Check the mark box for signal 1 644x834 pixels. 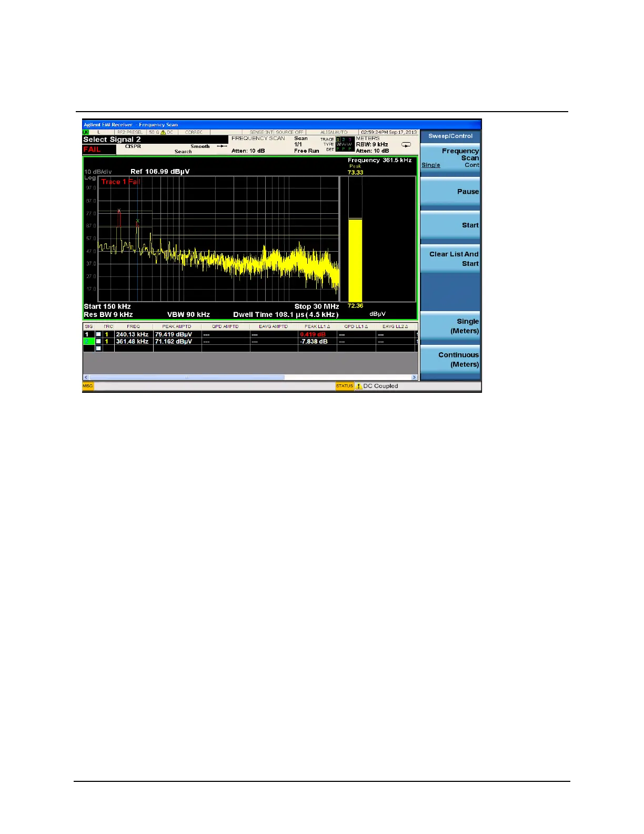[x=98, y=334]
